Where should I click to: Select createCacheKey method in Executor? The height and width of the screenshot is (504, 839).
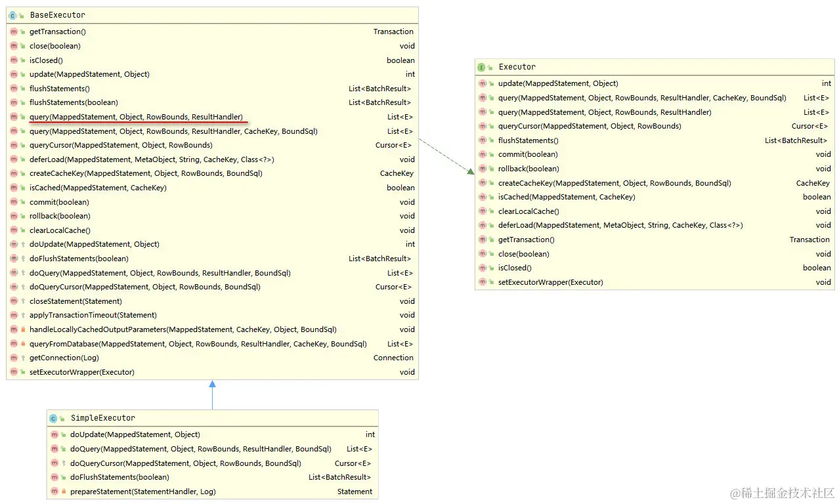coord(614,183)
